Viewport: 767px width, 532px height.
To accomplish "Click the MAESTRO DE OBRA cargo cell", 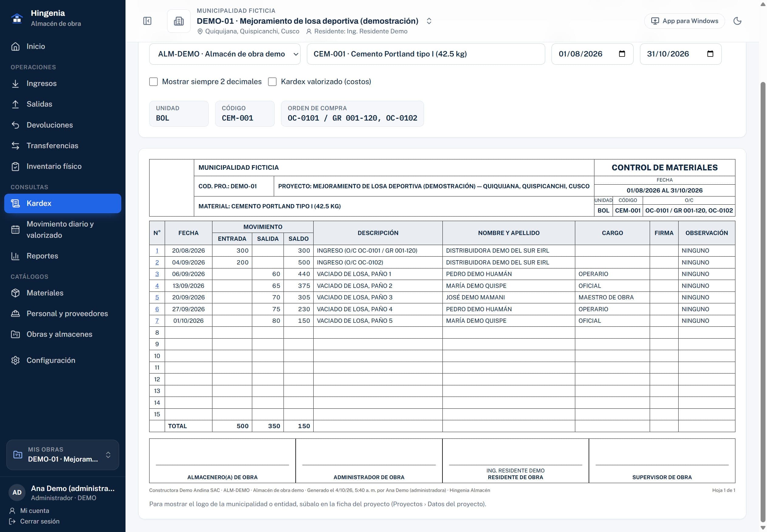I will click(x=612, y=297).
